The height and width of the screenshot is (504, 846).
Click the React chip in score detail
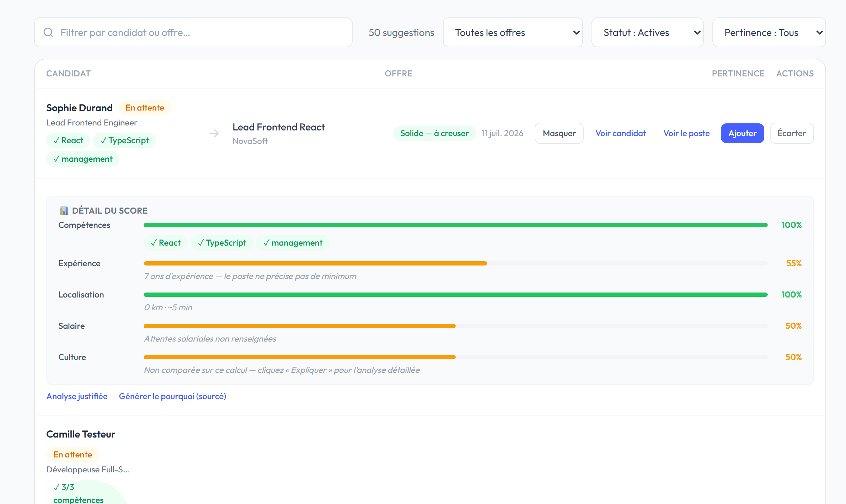(x=166, y=243)
